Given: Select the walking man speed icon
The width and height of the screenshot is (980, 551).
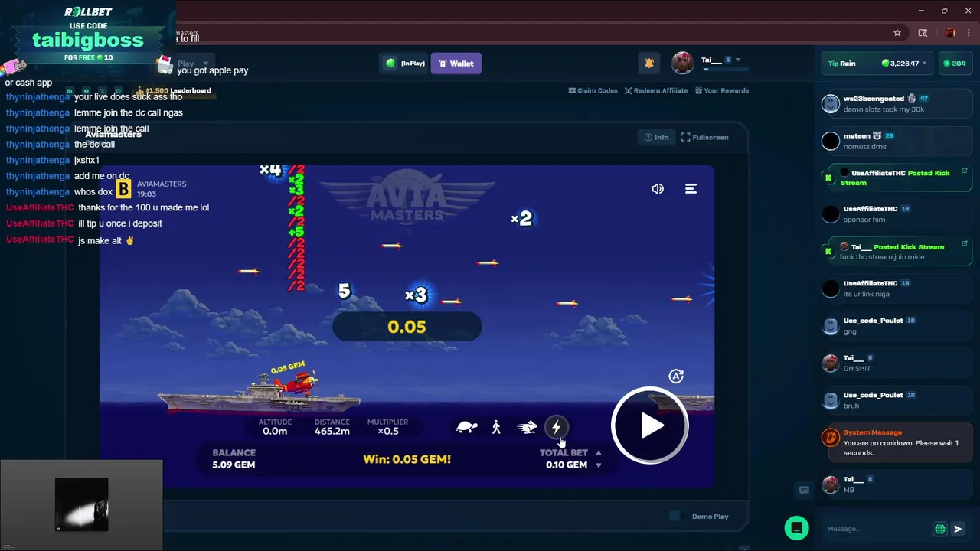Looking at the screenshot, I should 496,427.
